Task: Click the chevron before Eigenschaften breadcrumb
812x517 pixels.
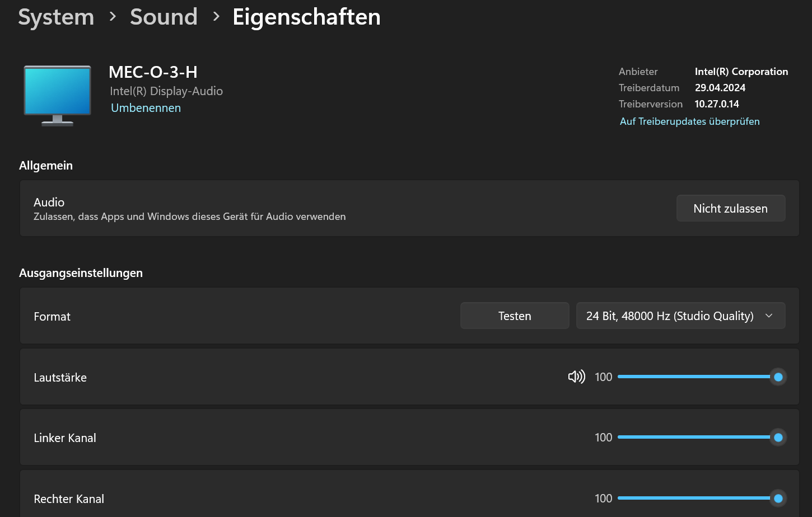Action: click(x=216, y=17)
